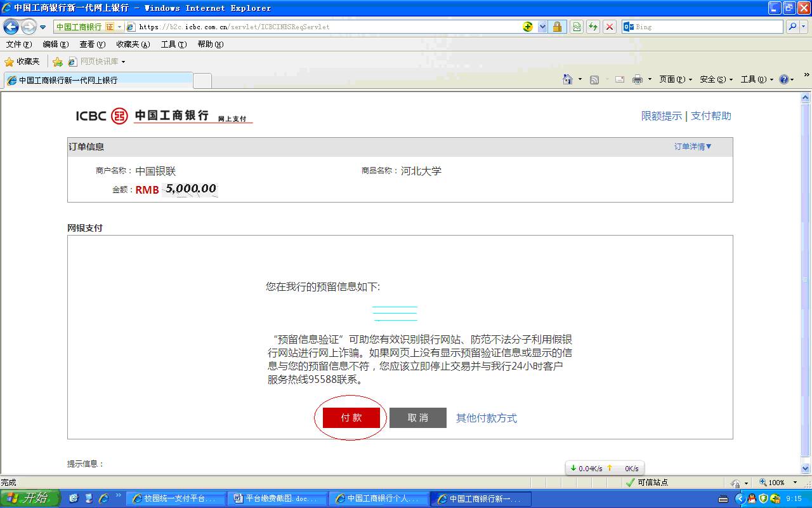Switch to 平台缴费截图.doc taskbar window
The image size is (812, 508).
[x=277, y=499]
